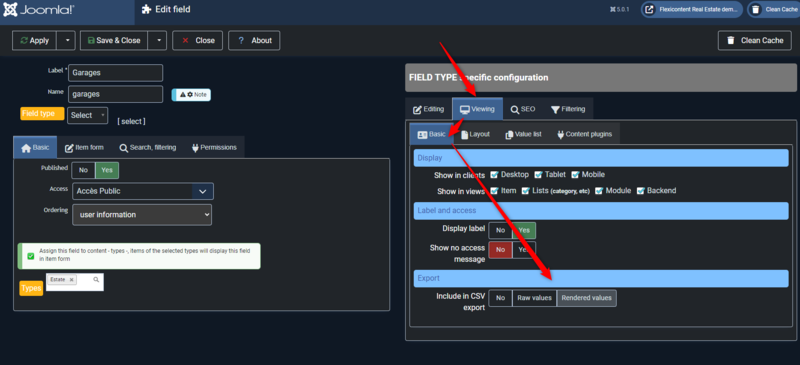Expand the Apply dropdown arrow
This screenshot has height=365, width=800.
[66, 40]
